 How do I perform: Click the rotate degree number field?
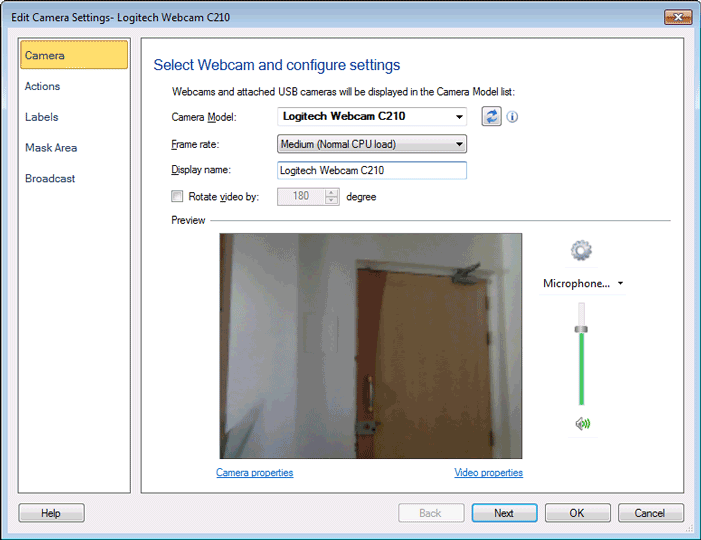click(301, 197)
